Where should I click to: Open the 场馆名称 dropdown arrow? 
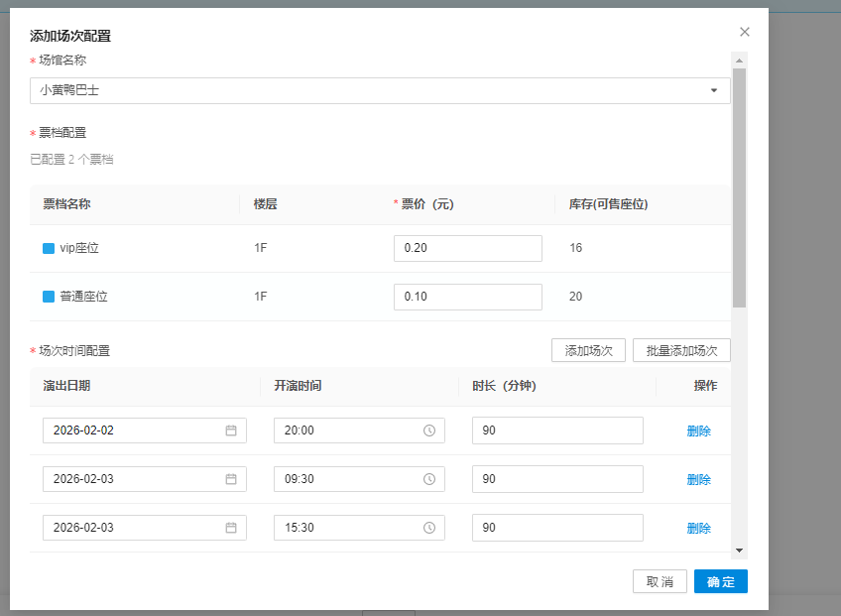pyautogui.click(x=714, y=91)
